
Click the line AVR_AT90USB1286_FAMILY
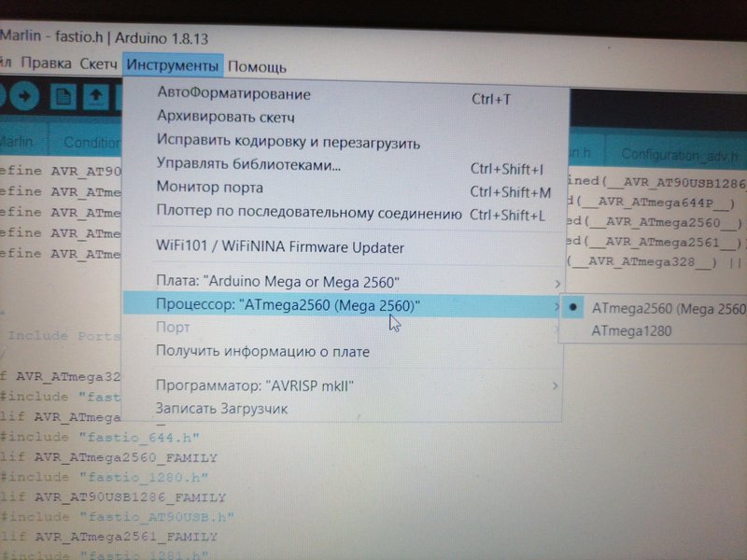130,497
